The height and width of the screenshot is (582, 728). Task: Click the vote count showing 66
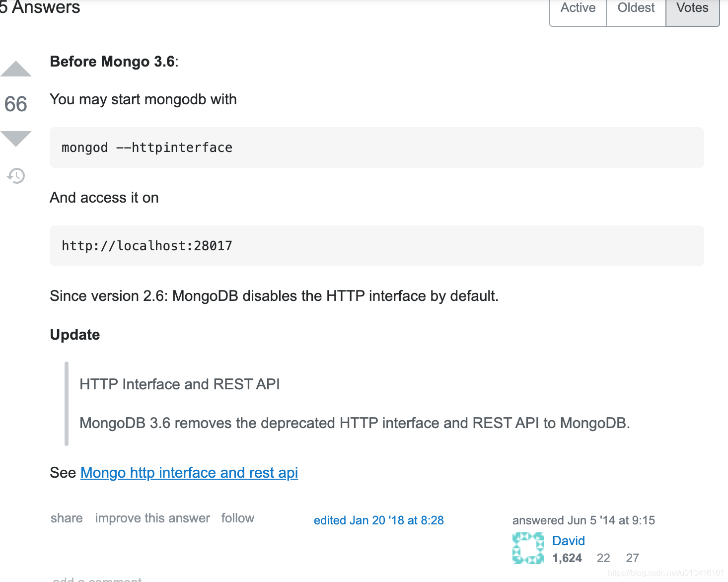pos(15,104)
